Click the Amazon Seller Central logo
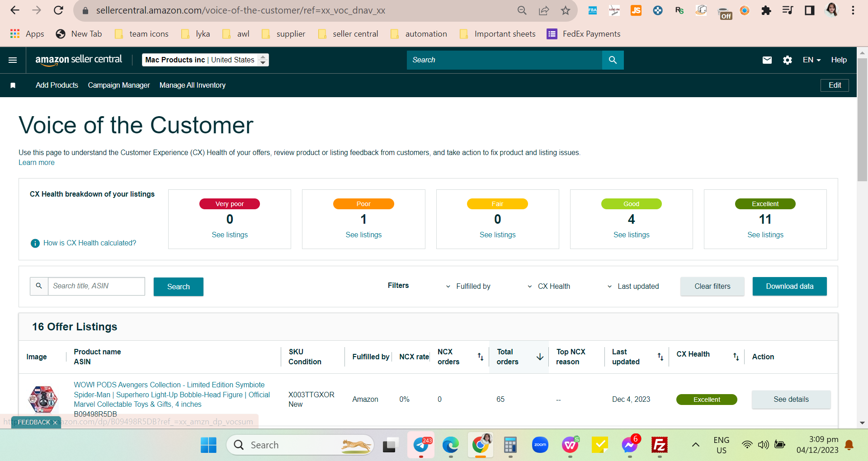The height and width of the screenshot is (461, 868). click(79, 60)
